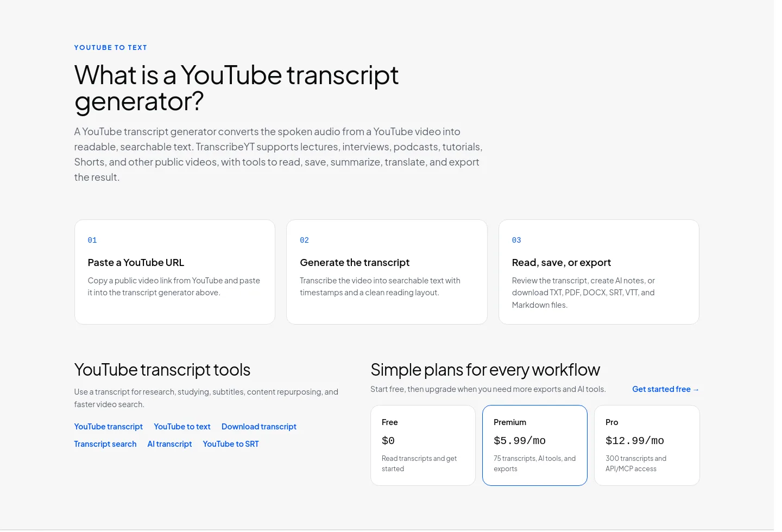The width and height of the screenshot is (782, 532).
Task: Choose the Premium $5.99/mo plan card
Action: click(x=535, y=445)
